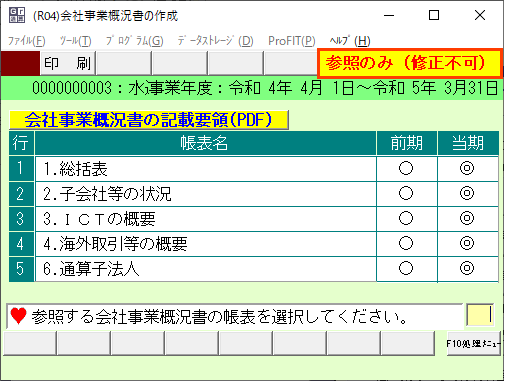Click the 参照のみ(修正不可) banner

tap(409, 63)
